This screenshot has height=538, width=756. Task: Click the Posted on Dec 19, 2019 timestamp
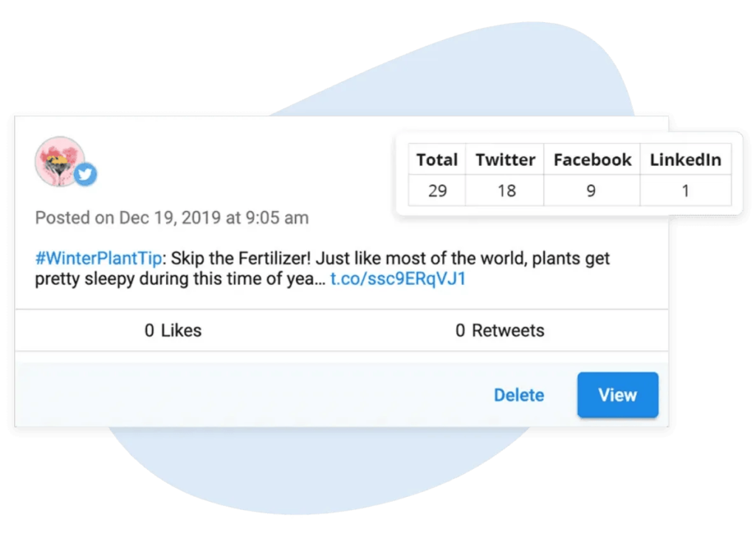click(x=172, y=218)
